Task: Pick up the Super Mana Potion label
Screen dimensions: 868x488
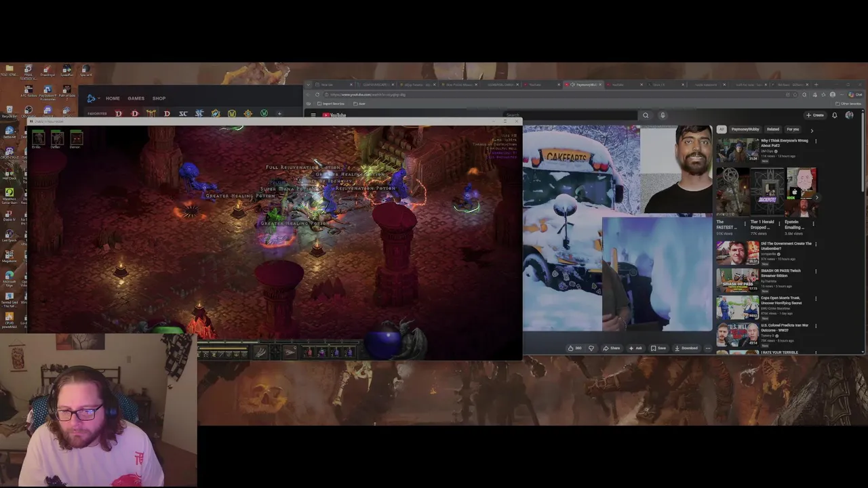Action: [288, 189]
